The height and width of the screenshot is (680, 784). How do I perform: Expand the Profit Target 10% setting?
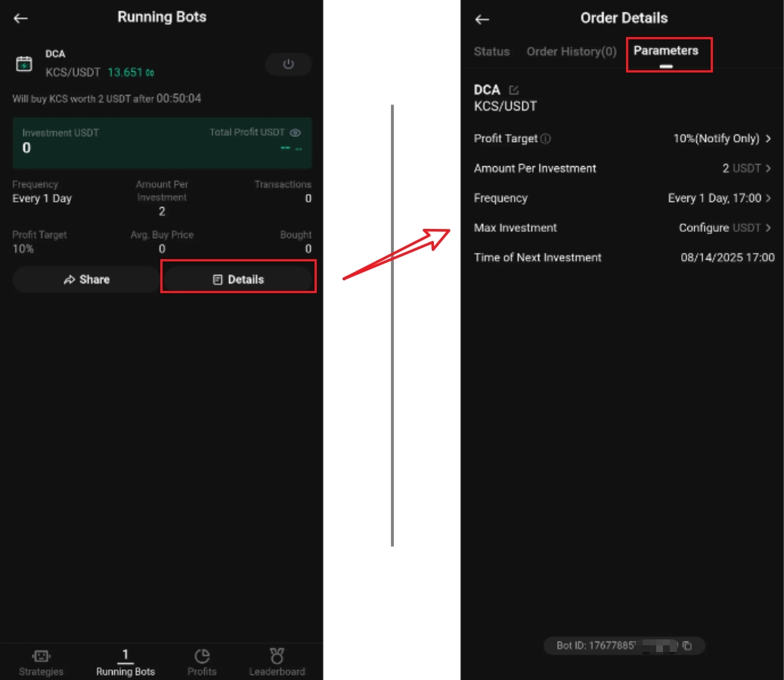768,139
